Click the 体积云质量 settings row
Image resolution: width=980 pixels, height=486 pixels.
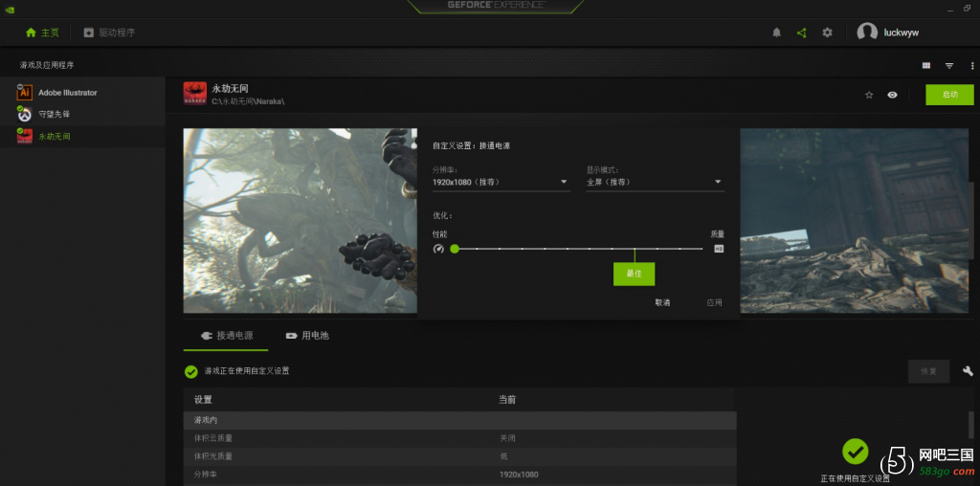coord(460,438)
